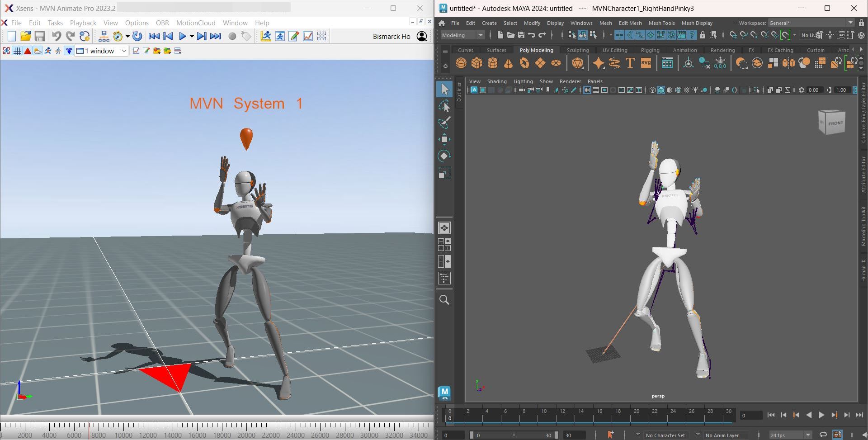Screen dimensions: 868x440
Task: Start playback with the play arrow in MVN
Action: [x=183, y=36]
